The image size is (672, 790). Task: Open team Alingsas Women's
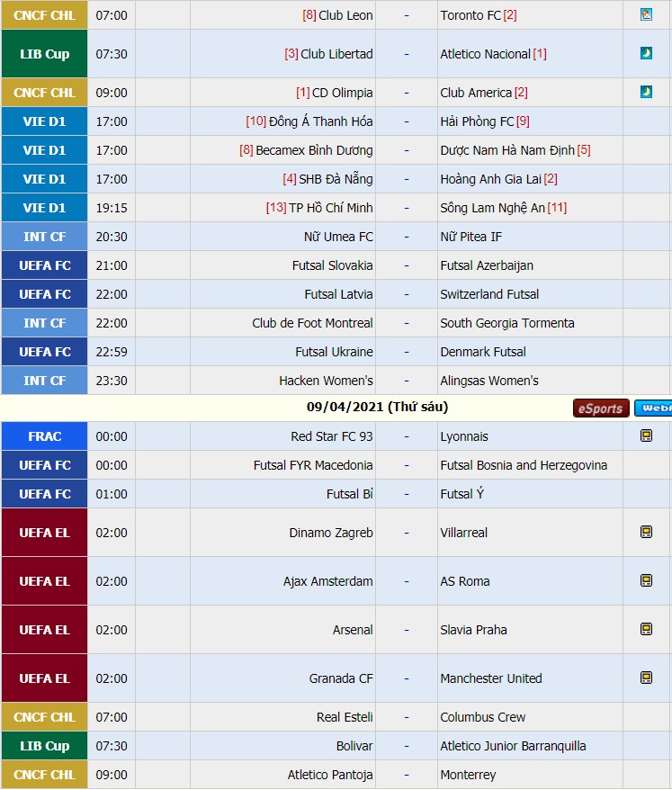(489, 381)
